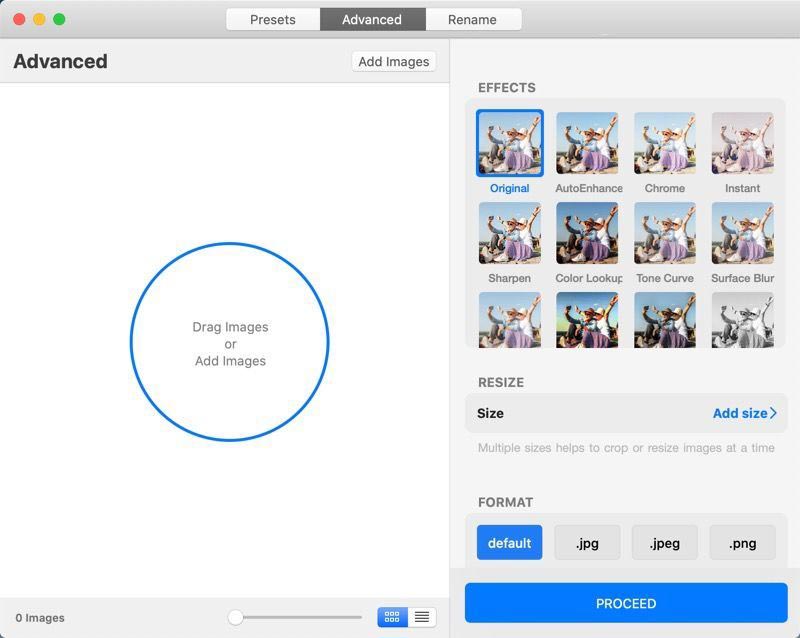The image size is (800, 638).
Task: Apply the Color Lookup effect thumbnail
Action: 587,233
